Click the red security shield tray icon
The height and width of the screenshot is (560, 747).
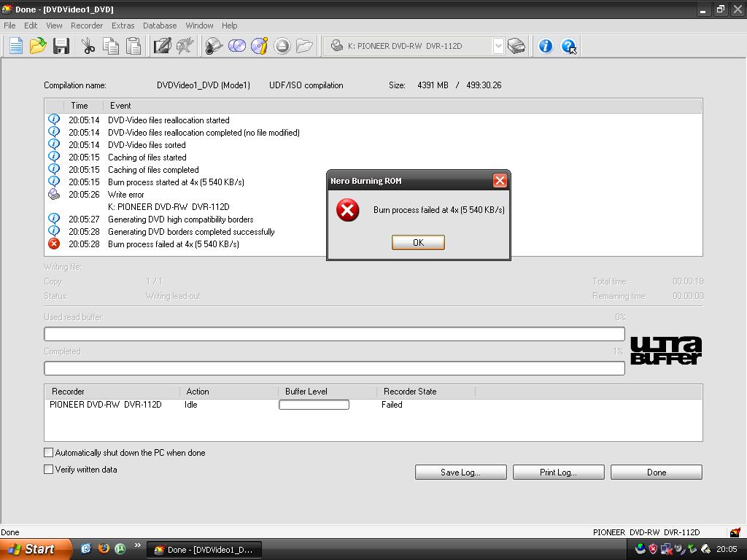pos(653,549)
